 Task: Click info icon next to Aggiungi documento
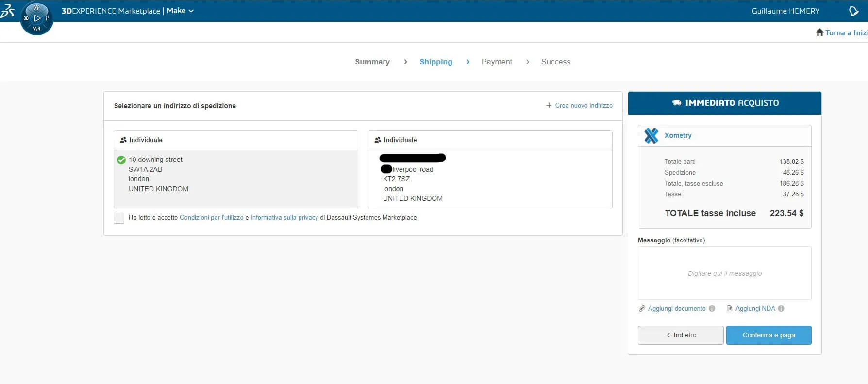tap(712, 309)
